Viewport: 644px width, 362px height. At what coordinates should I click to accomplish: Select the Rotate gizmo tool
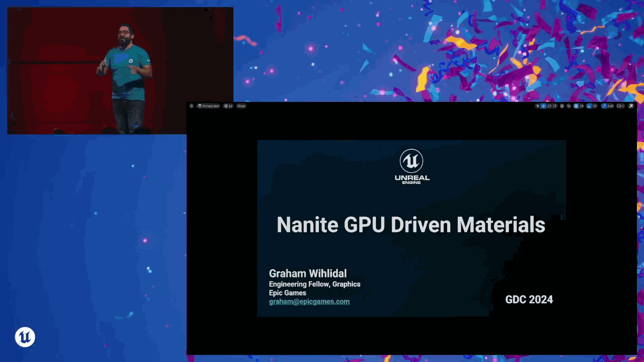[x=549, y=106]
